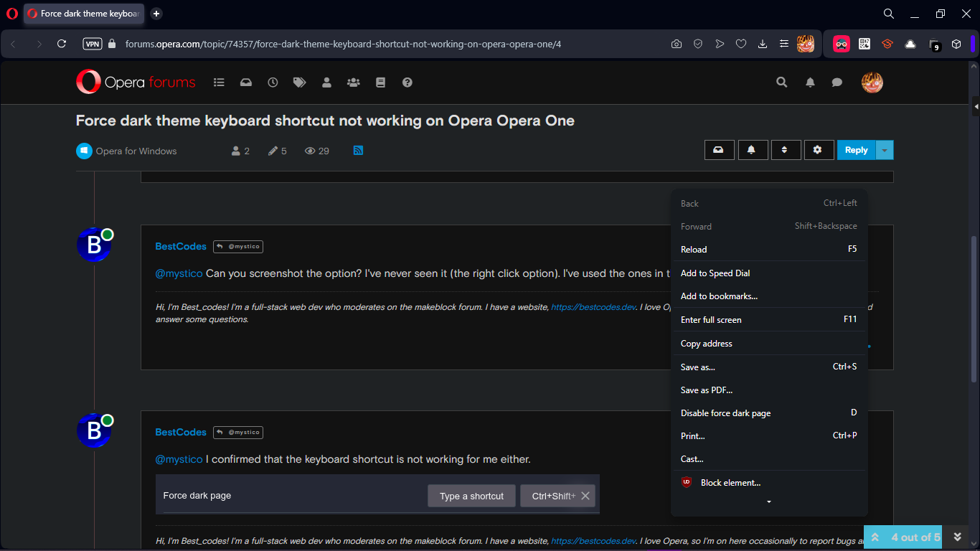Select Reload in the context menu
The height and width of the screenshot is (551, 980).
[769, 250]
